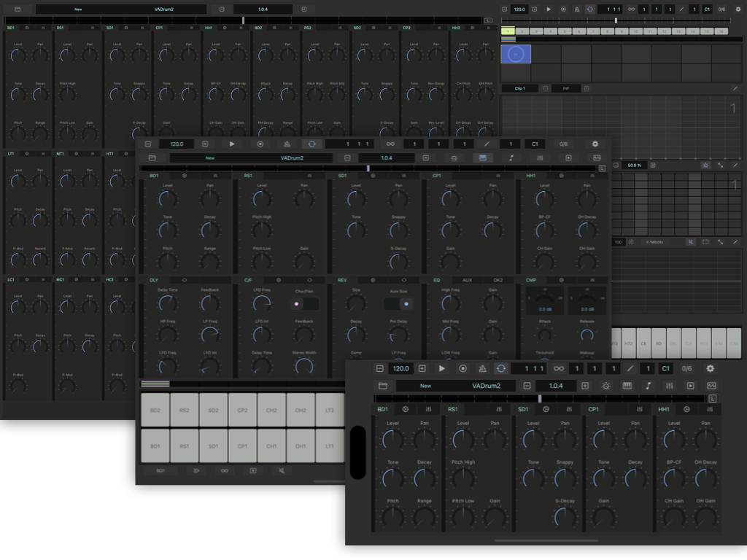Toggle the loop cycle button in the middle window
The width and height of the screenshot is (747, 560).
click(311, 144)
